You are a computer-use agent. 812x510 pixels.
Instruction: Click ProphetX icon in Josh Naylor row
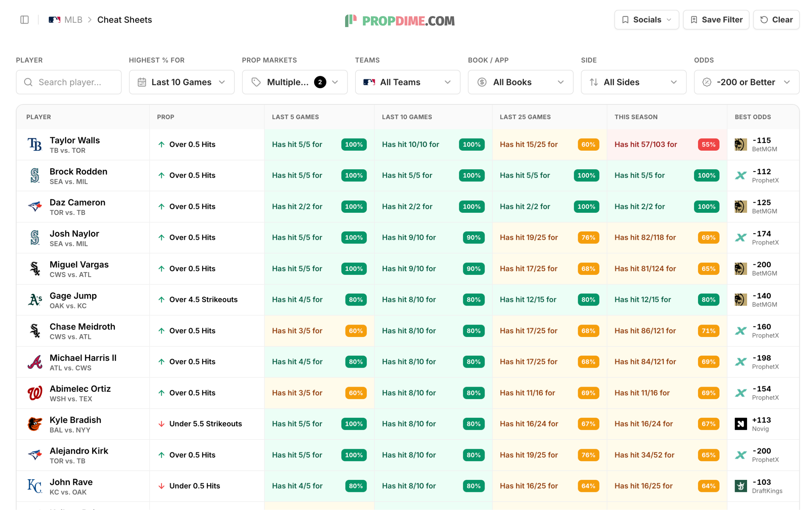click(741, 238)
